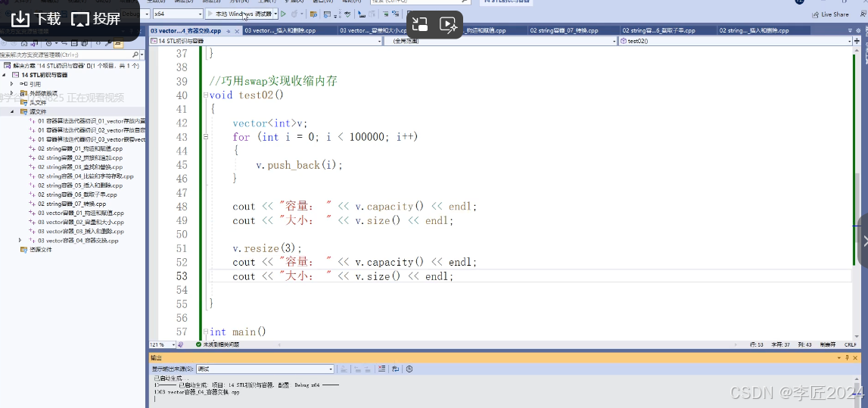This screenshot has height=408, width=868.
Task: Collapse the void test02() code fold box
Action: 206,95
